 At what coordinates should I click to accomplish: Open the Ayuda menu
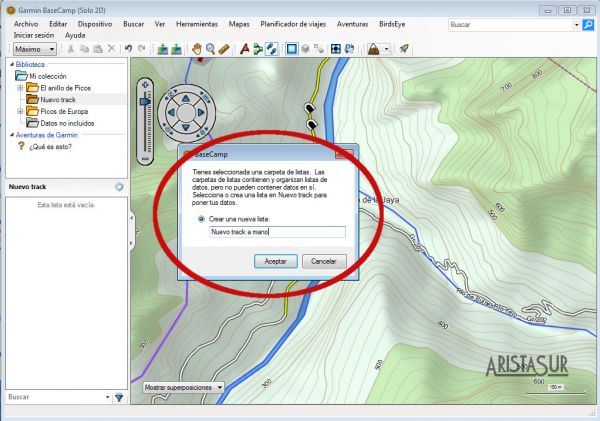[x=75, y=35]
